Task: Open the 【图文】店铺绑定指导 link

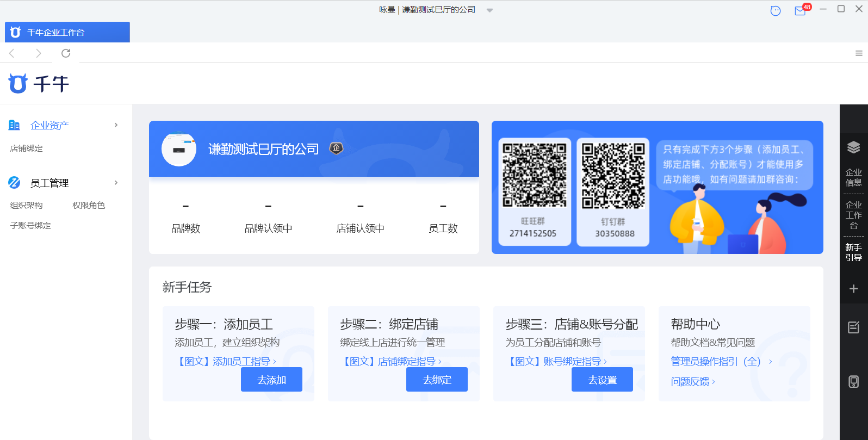Action: (391, 361)
